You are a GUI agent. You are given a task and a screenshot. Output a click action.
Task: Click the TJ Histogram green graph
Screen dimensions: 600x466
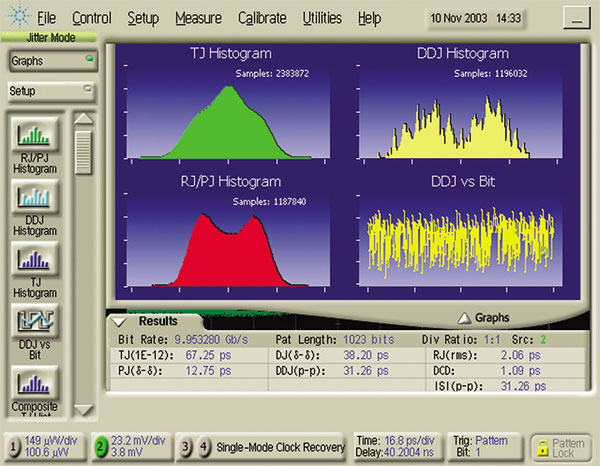click(228, 111)
